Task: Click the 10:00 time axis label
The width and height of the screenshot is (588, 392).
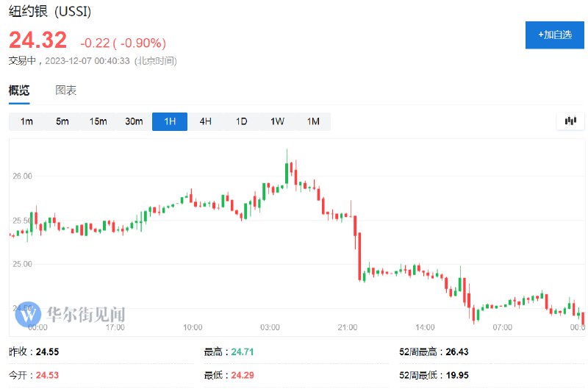Action: point(193,327)
